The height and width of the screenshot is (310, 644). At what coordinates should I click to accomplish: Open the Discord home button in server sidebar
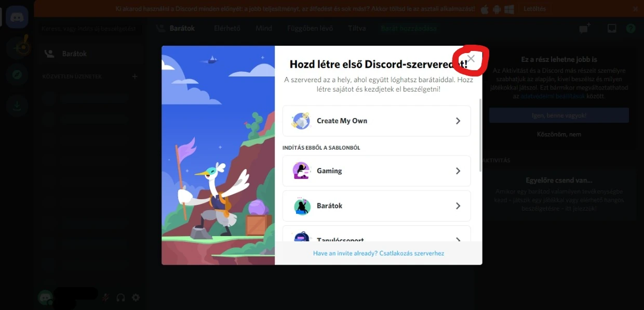click(x=17, y=17)
